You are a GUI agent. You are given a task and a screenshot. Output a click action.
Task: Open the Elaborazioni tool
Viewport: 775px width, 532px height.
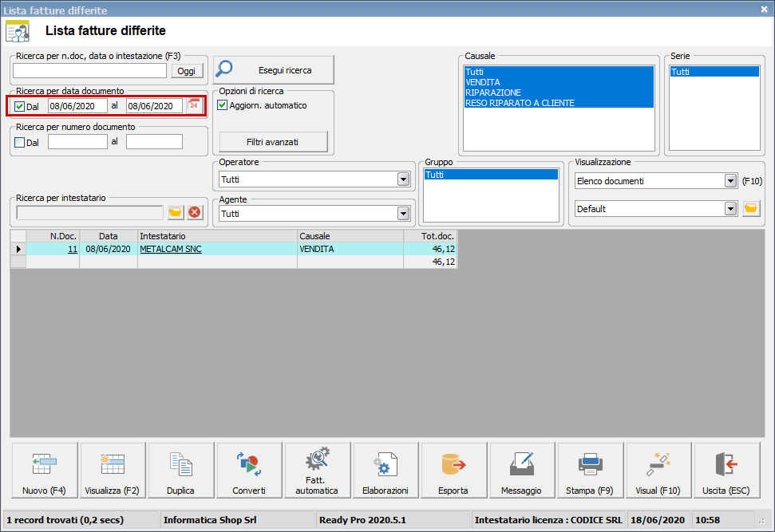click(x=385, y=470)
